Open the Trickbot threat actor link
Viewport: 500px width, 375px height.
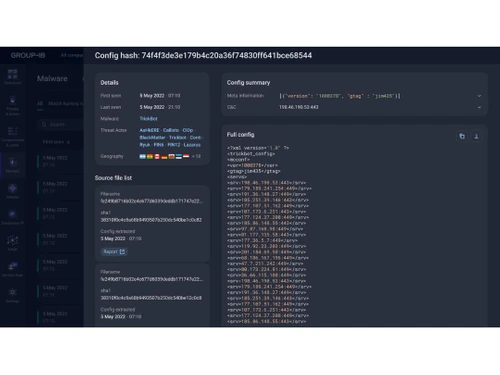tap(177, 138)
